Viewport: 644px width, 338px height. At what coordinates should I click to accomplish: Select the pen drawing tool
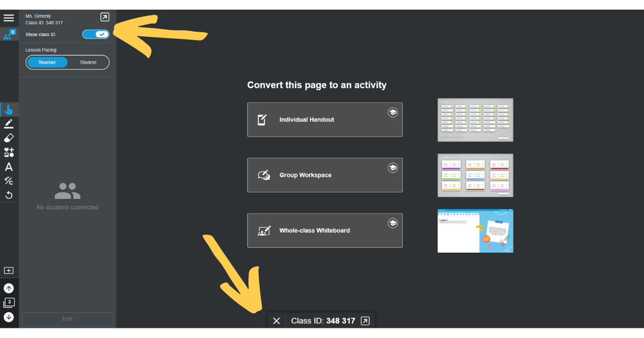click(9, 123)
